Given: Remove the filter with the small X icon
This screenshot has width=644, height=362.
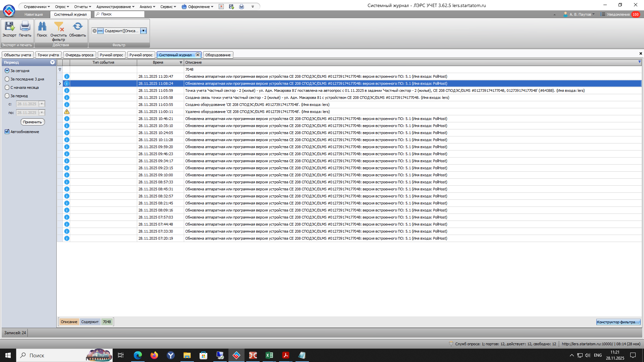Looking at the screenshot, I should 95,31.
